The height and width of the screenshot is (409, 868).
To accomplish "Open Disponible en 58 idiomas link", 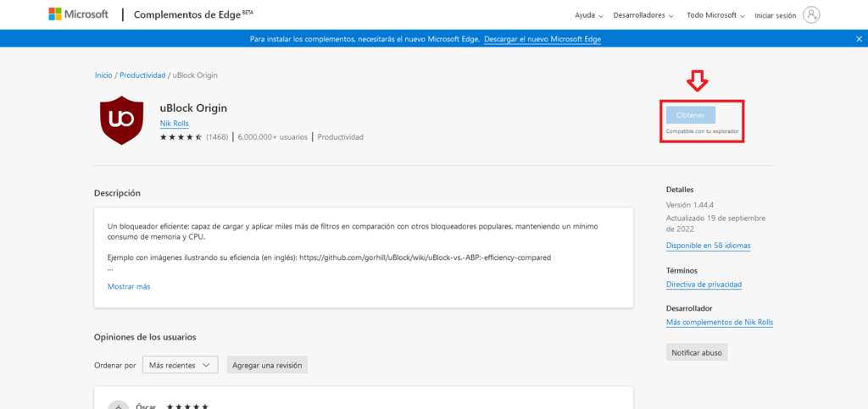I will (709, 246).
